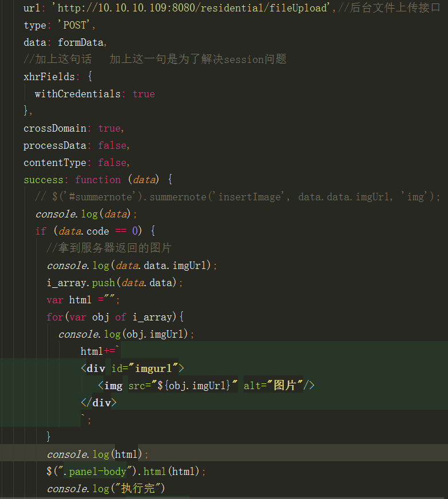Image resolution: width=448 pixels, height=499 pixels.
Task: Click the for loop's closing brace
Action: tap(49, 437)
